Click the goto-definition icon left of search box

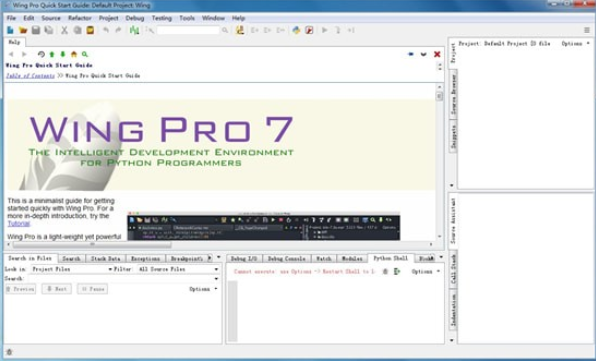(150, 30)
